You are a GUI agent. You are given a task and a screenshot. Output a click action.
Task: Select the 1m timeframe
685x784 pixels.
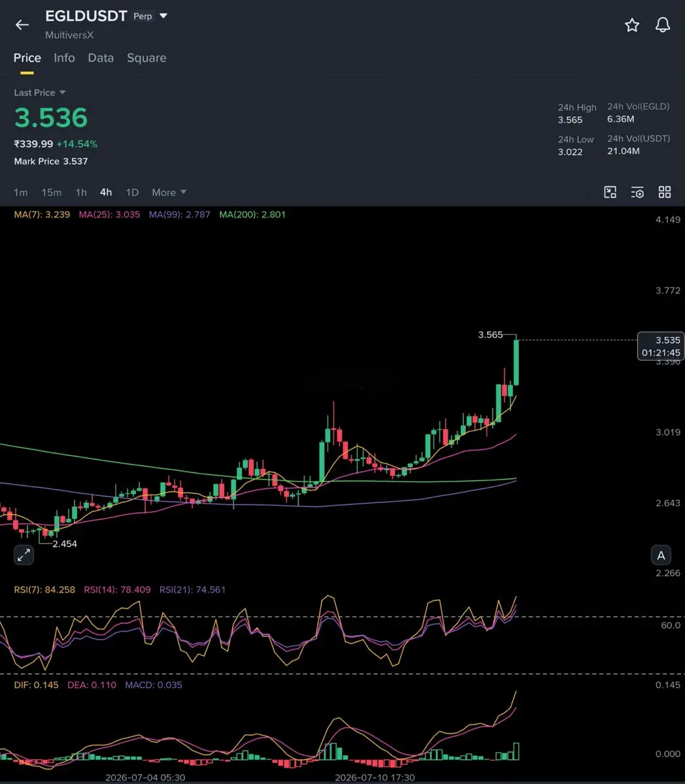(x=21, y=192)
